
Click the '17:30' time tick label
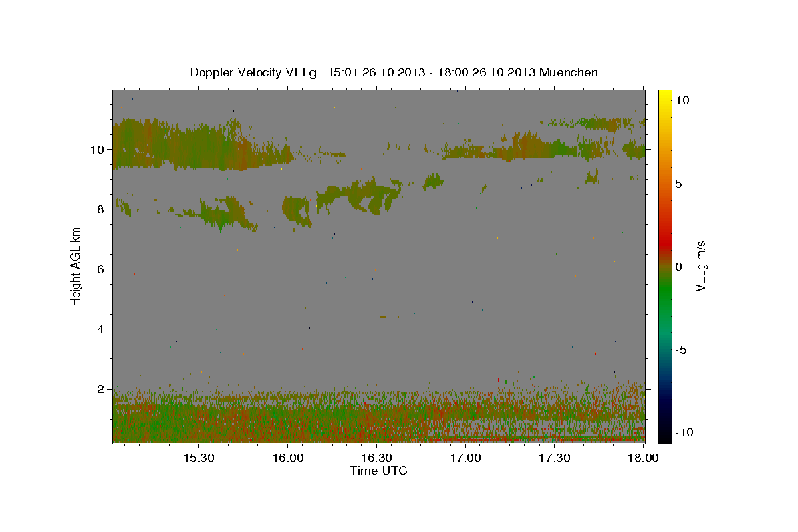(x=555, y=458)
